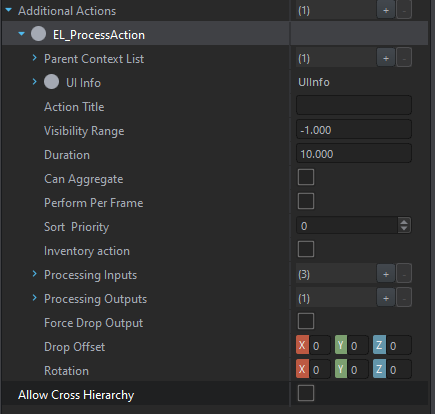435x414 pixels.
Task: Expand the UI Info property
Action: click(35, 82)
